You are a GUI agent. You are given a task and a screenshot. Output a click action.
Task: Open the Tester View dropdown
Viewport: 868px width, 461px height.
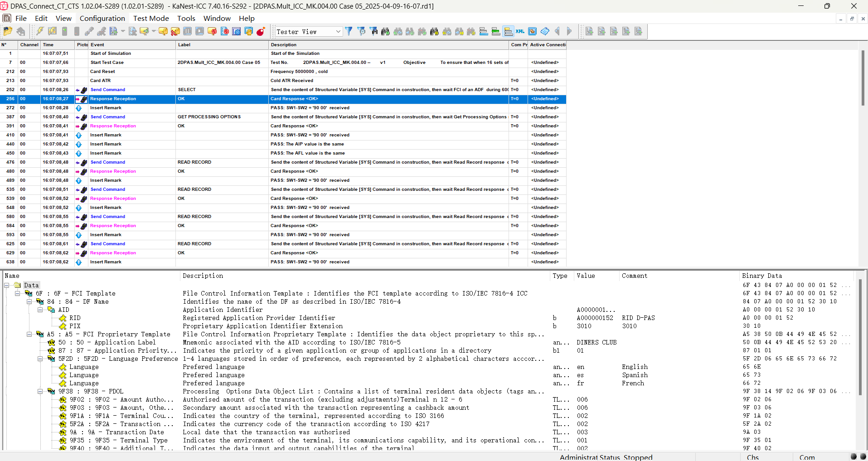tap(338, 32)
